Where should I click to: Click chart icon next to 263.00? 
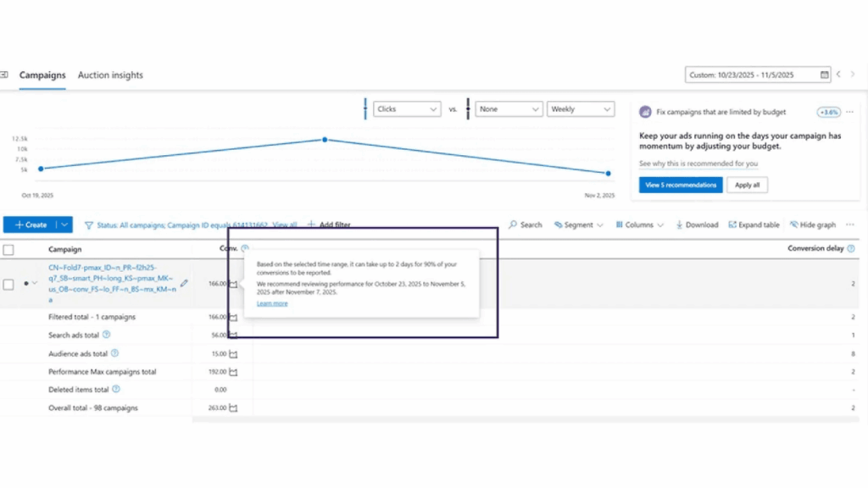(x=233, y=408)
